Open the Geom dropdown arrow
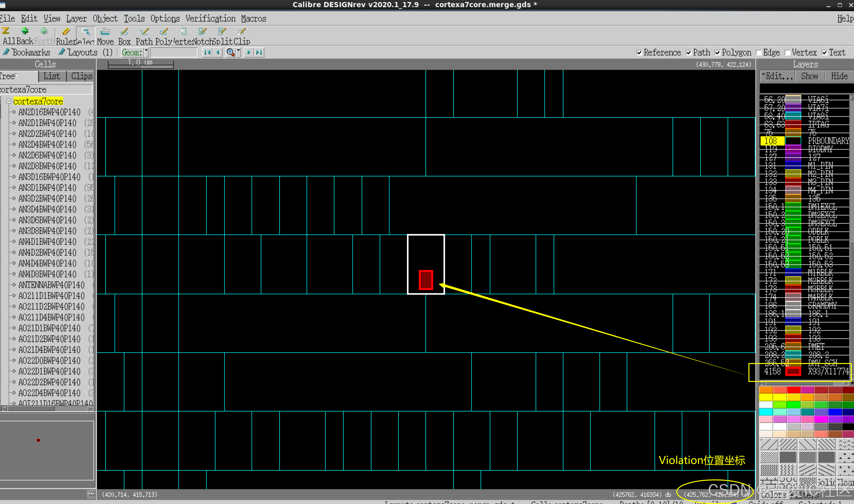 click(x=146, y=52)
